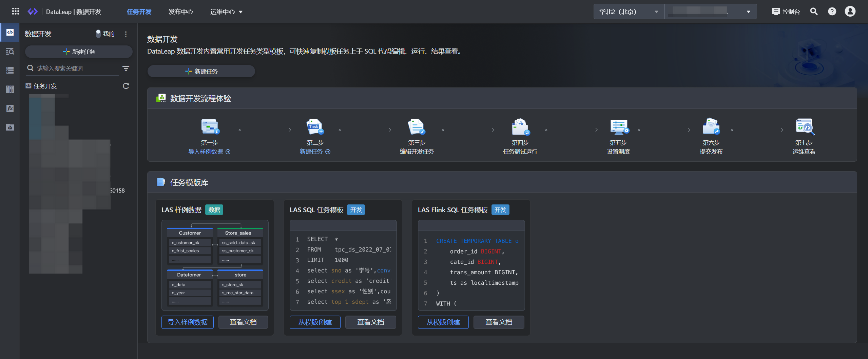Click the 第四步 debug run icon
Viewport: 868px width, 359px height.
coord(520,127)
